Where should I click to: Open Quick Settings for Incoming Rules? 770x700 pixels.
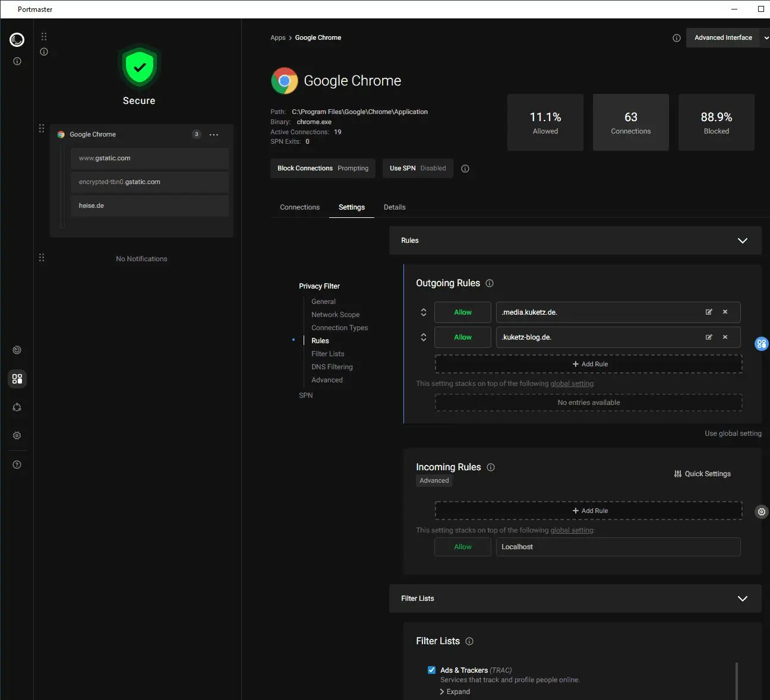(702, 474)
